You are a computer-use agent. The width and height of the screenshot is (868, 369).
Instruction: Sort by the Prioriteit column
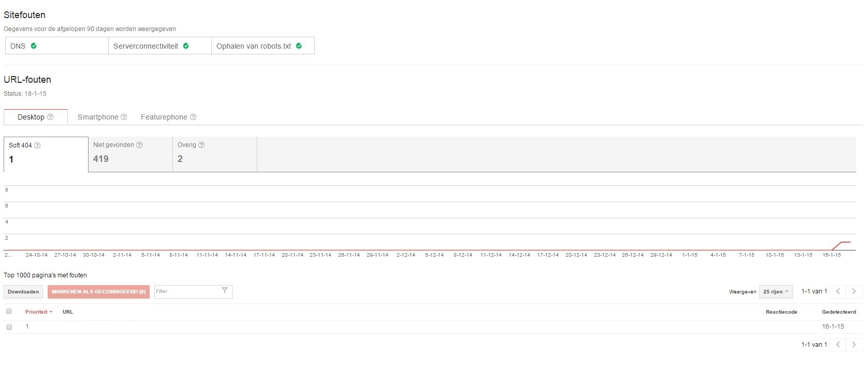tap(38, 312)
